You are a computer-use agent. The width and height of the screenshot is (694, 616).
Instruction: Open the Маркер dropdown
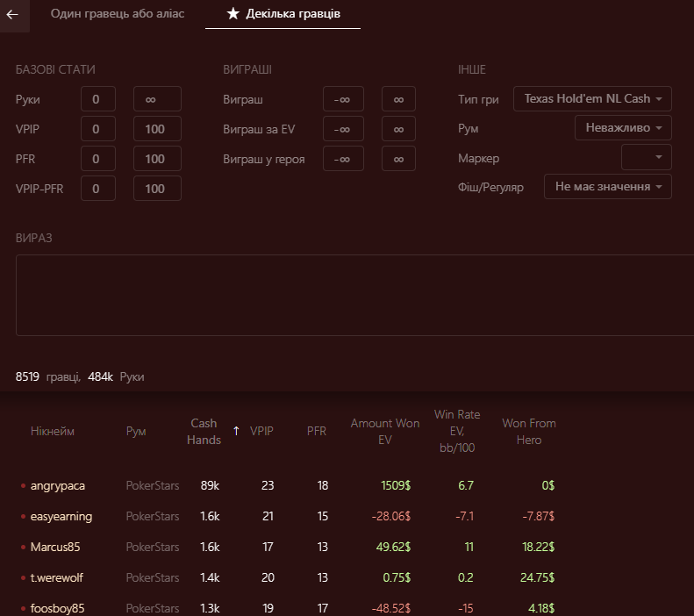coord(647,157)
